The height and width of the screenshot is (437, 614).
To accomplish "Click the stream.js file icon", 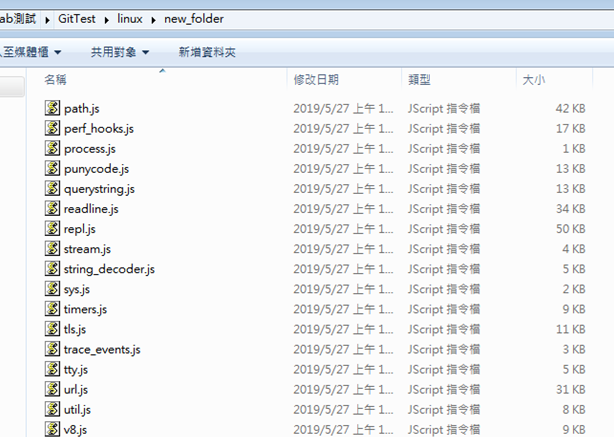I will click(x=53, y=248).
